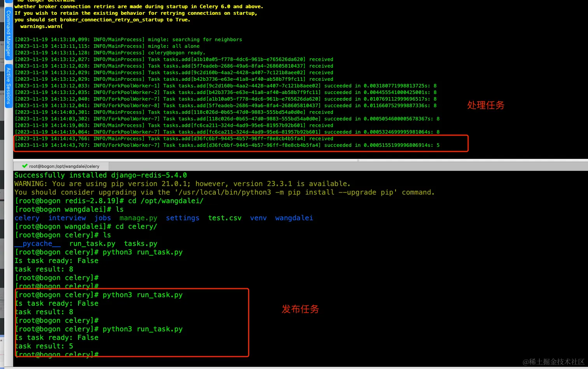Click the 'manage.py' file name in ls output
The image size is (588, 369).
point(138,218)
